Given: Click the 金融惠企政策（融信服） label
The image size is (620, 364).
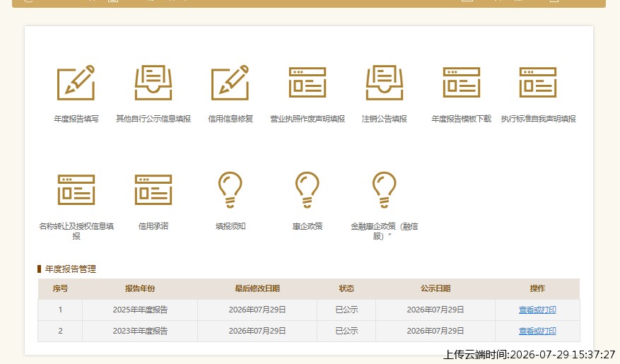Looking at the screenshot, I should click(x=385, y=231).
